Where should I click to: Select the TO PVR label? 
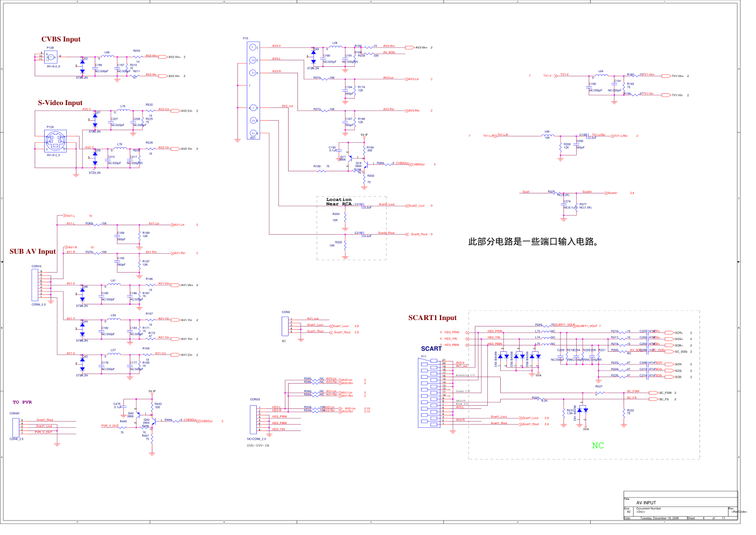[23, 402]
